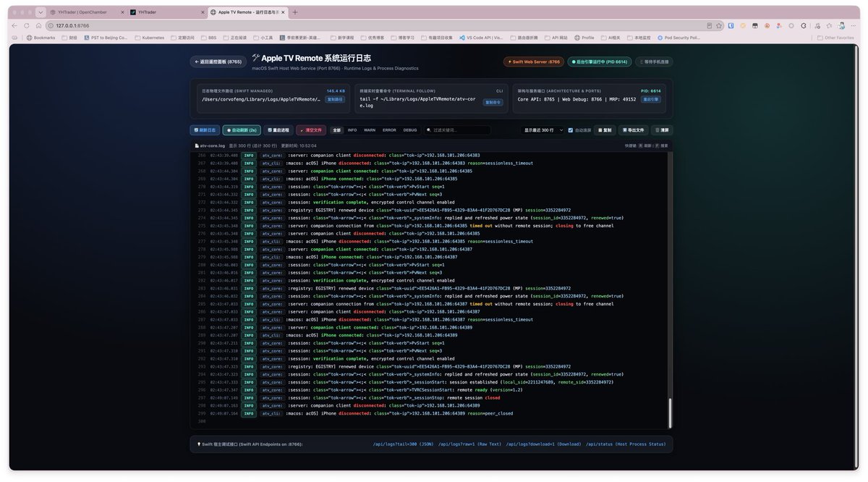The height and width of the screenshot is (482, 868).
Task: Open /api/logs?tail=300 (JSON) link
Action: click(x=403, y=444)
